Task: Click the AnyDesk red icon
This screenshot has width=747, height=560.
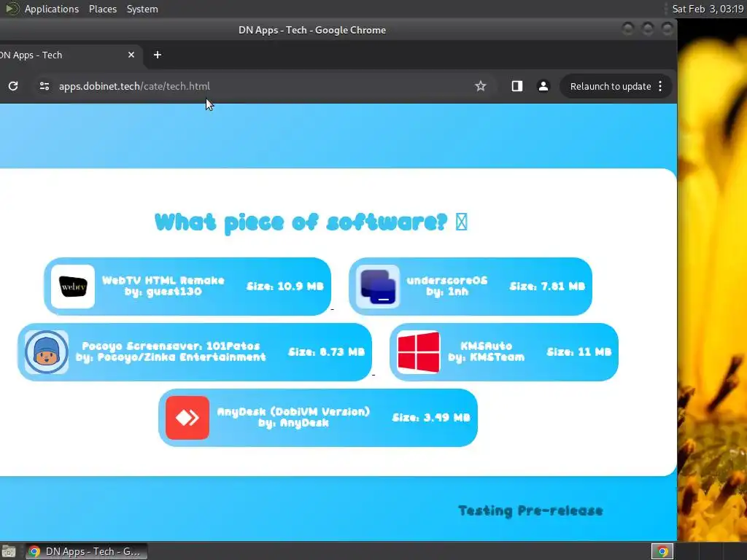Action: (x=187, y=418)
